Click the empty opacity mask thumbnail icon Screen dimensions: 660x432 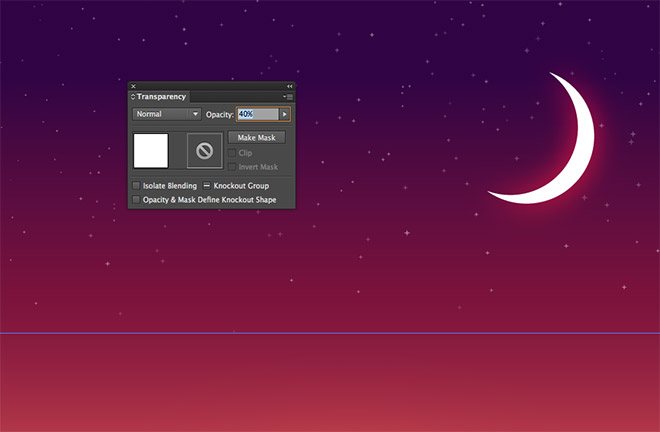tap(205, 151)
